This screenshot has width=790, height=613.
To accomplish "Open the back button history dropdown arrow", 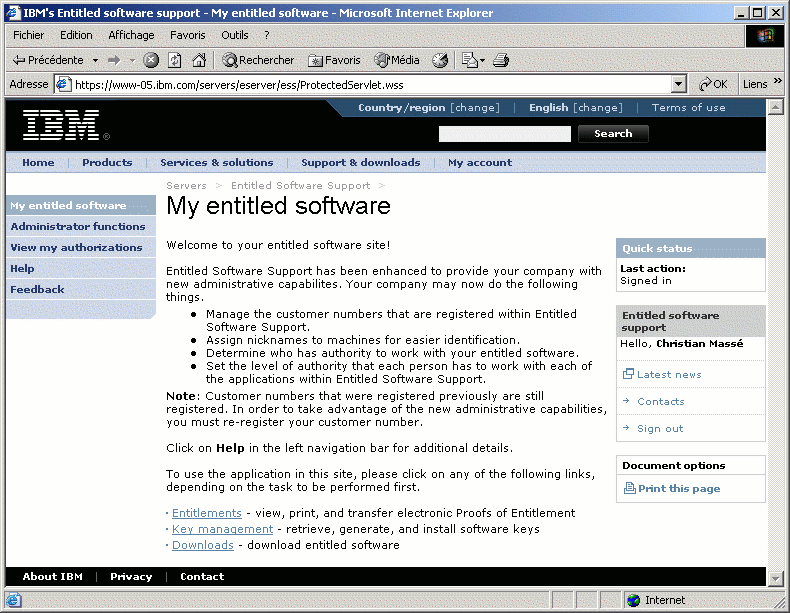I will coord(95,60).
